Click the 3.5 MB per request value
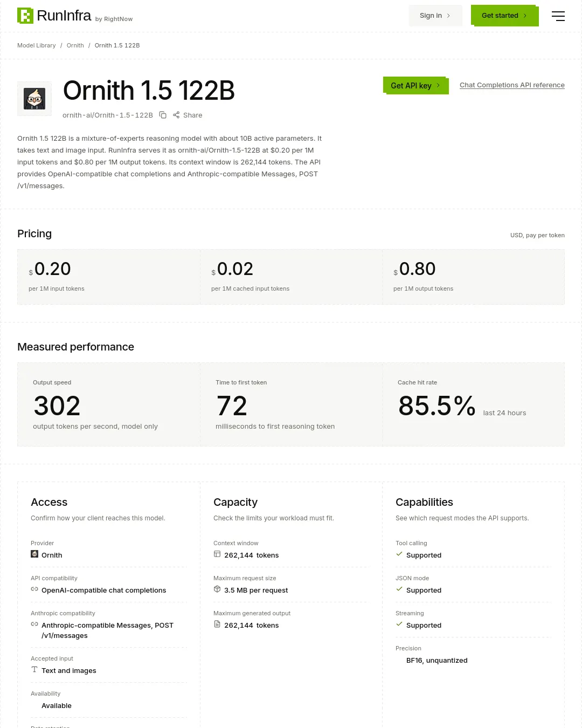Viewport: 582px width, 728px height. [x=256, y=590]
